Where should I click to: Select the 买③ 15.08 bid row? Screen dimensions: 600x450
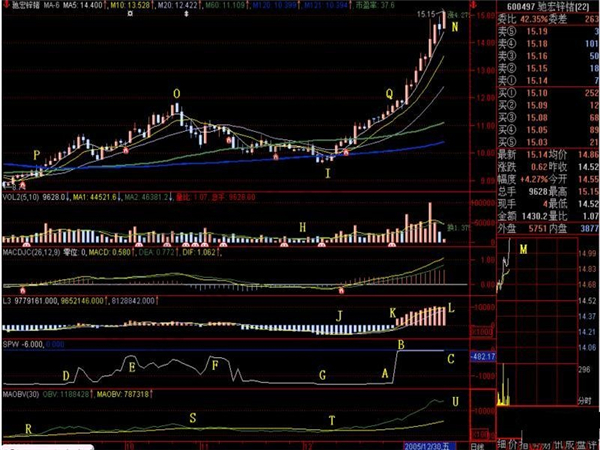click(x=548, y=117)
